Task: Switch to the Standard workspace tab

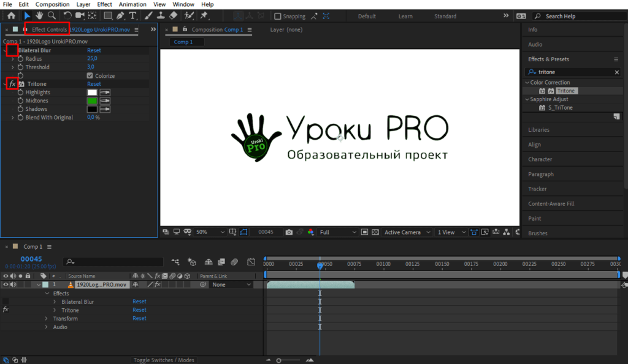Action: click(x=445, y=17)
